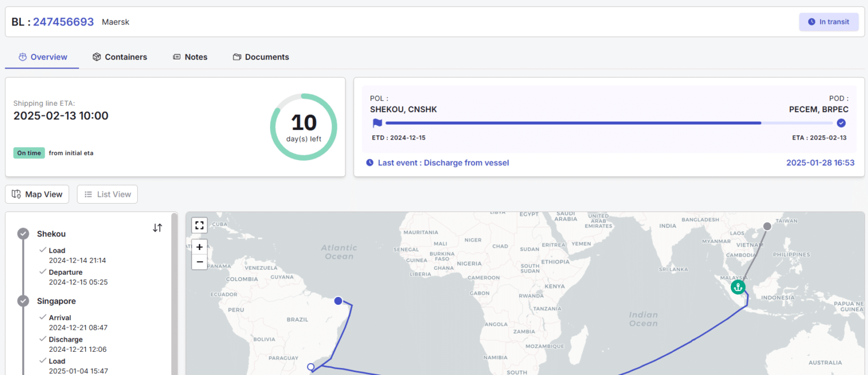Switch to Map View

coord(37,194)
